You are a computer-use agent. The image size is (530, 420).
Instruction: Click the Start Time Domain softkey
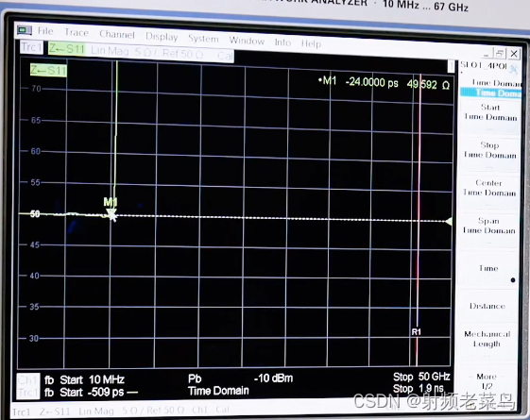pyautogui.click(x=490, y=116)
